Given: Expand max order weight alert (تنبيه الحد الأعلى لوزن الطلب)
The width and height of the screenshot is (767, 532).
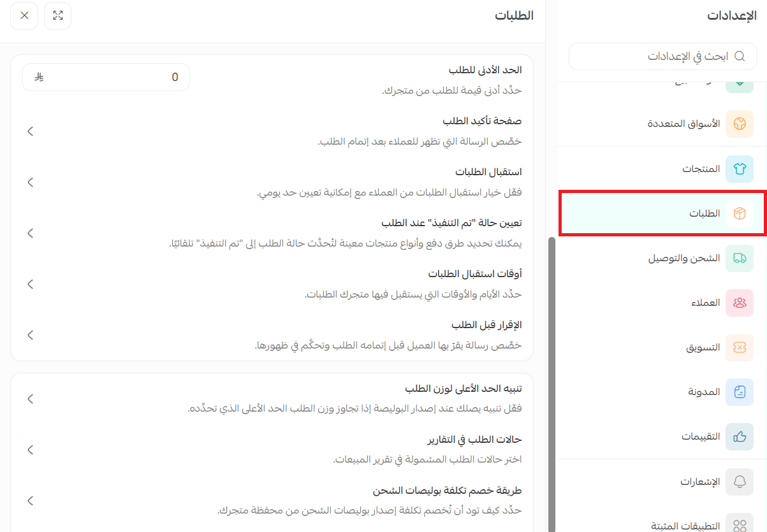Looking at the screenshot, I should tap(30, 399).
